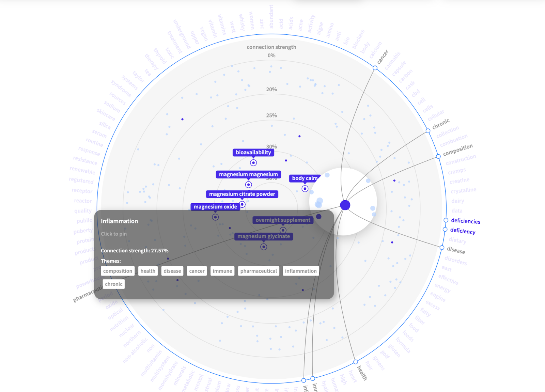The height and width of the screenshot is (392, 545).
Task: Click the combustion theme label
Action: 454,140
